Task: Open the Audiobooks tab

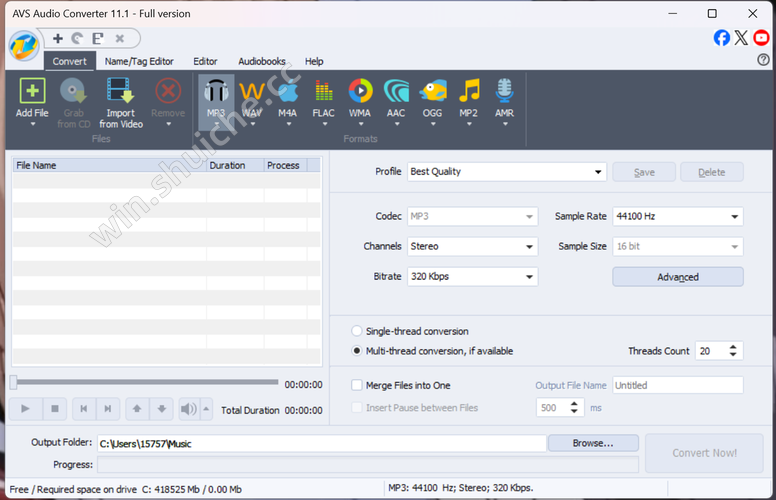Action: (261, 61)
